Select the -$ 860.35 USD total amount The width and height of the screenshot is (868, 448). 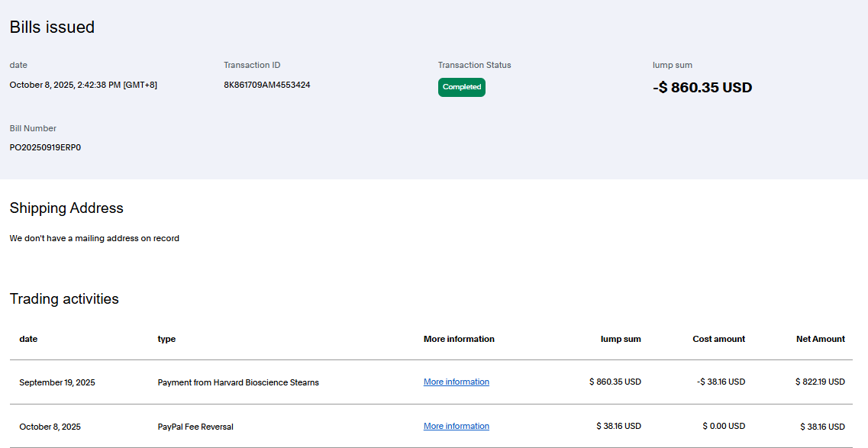click(x=702, y=88)
